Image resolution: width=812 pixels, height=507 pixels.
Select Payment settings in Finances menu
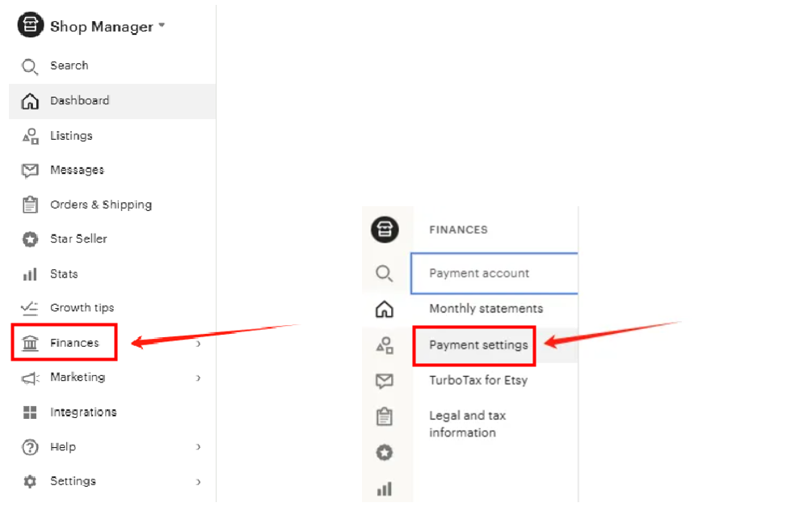click(478, 345)
